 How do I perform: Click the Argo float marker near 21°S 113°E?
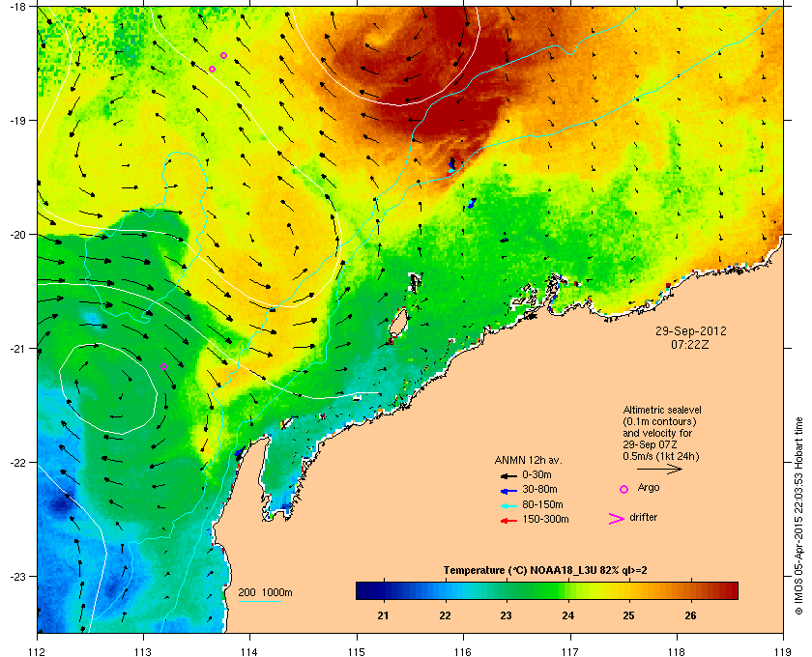[x=163, y=366]
